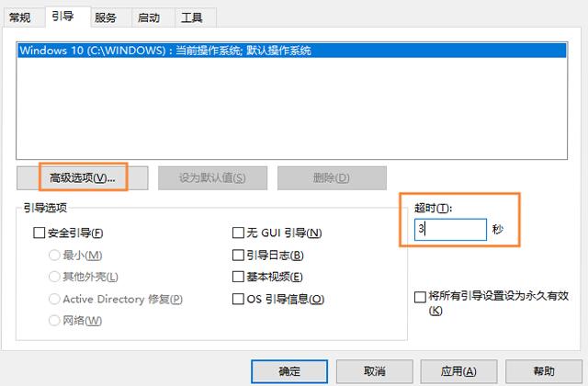Select the 网络(W) radio option

tap(54, 321)
